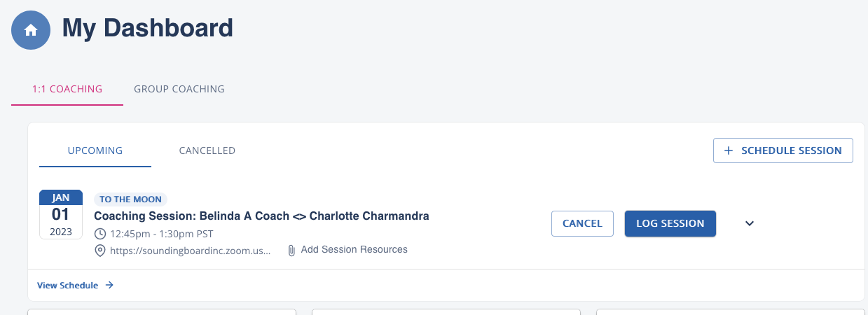
Task: Select the Upcoming sessions tab
Action: (x=95, y=150)
